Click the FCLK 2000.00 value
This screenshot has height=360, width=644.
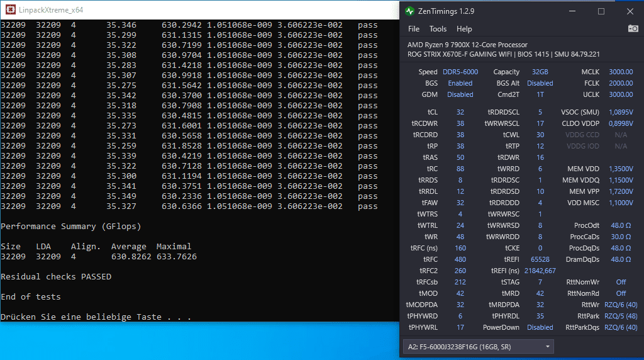tap(621, 83)
